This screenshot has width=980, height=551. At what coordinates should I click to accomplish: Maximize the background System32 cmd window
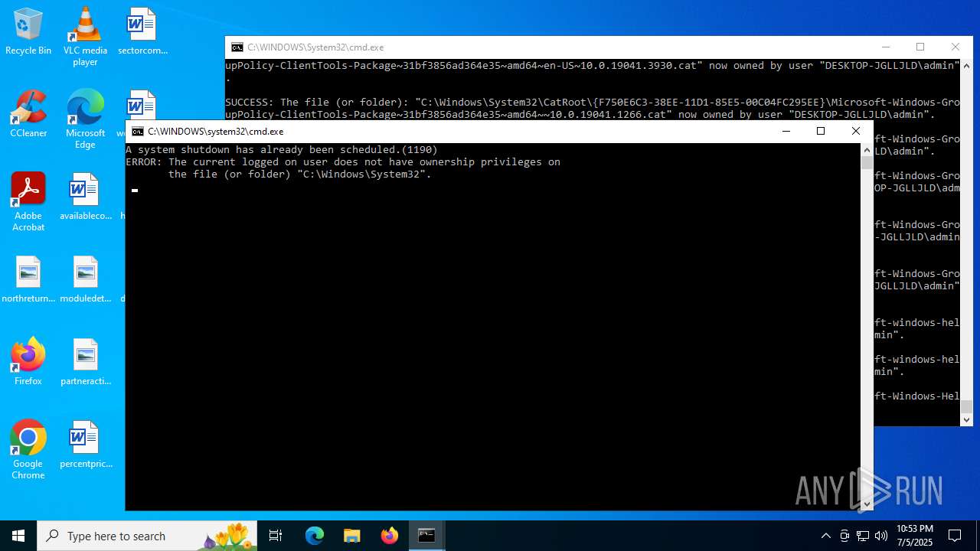(x=920, y=47)
